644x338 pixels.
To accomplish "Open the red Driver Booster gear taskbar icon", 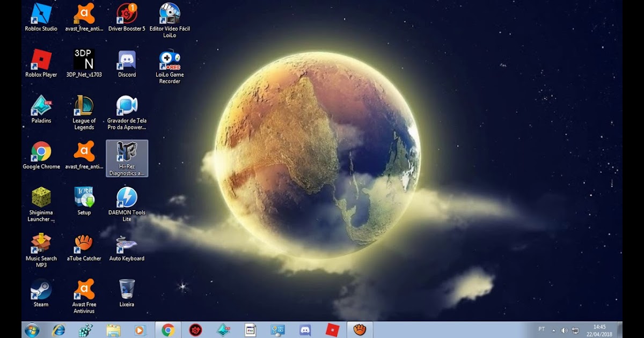I will tap(195, 330).
